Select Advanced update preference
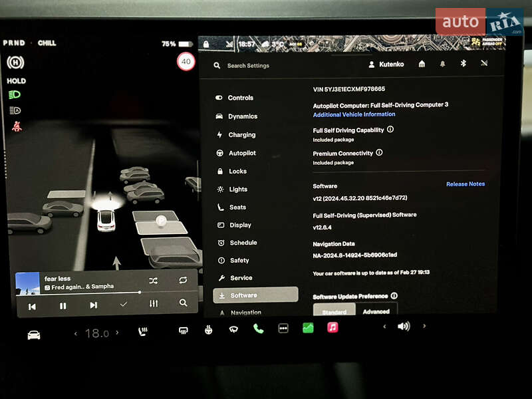 (376, 311)
